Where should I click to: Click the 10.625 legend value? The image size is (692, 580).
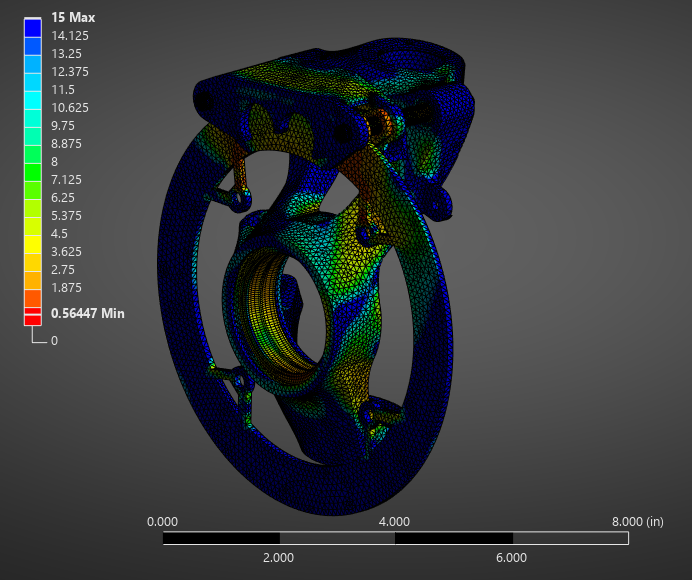pos(70,108)
